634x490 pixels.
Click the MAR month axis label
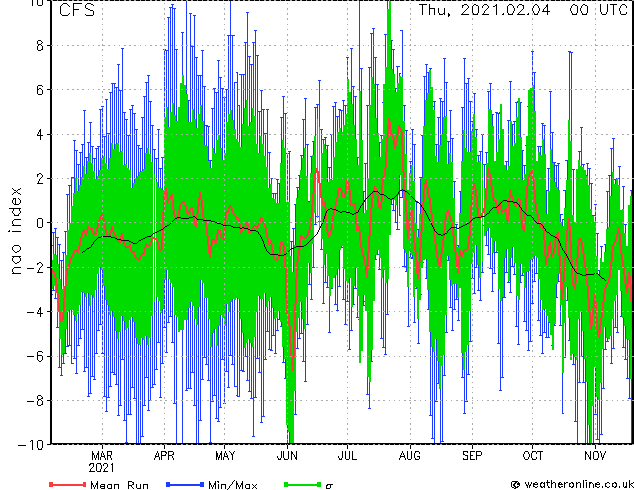tap(102, 456)
